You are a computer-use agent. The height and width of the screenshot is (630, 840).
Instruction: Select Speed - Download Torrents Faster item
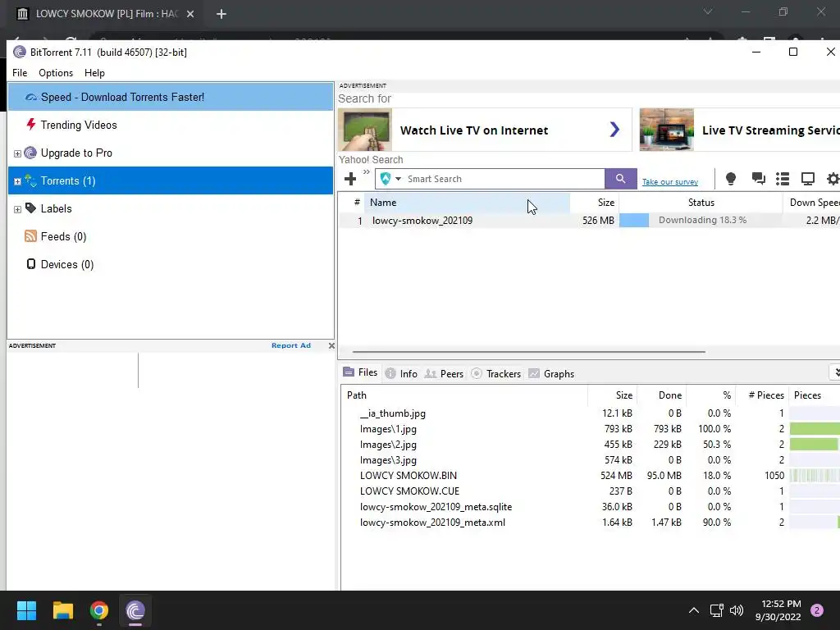(x=171, y=97)
